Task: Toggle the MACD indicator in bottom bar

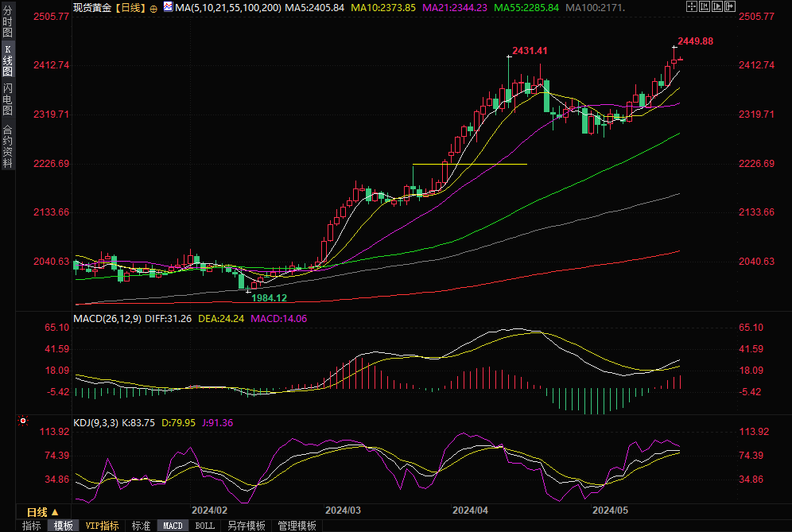Action: pyautogui.click(x=173, y=526)
